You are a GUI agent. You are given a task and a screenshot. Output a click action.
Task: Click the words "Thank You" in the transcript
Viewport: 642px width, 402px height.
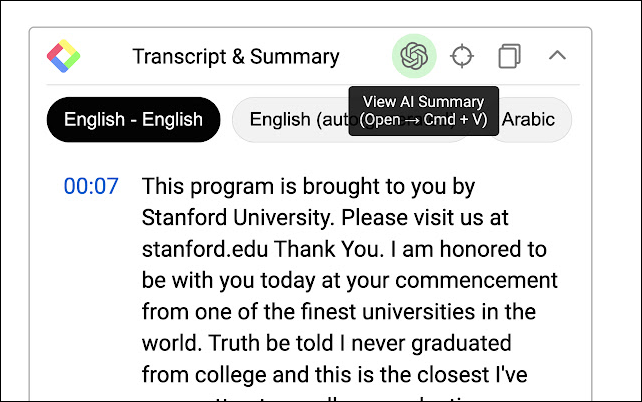click(x=329, y=249)
